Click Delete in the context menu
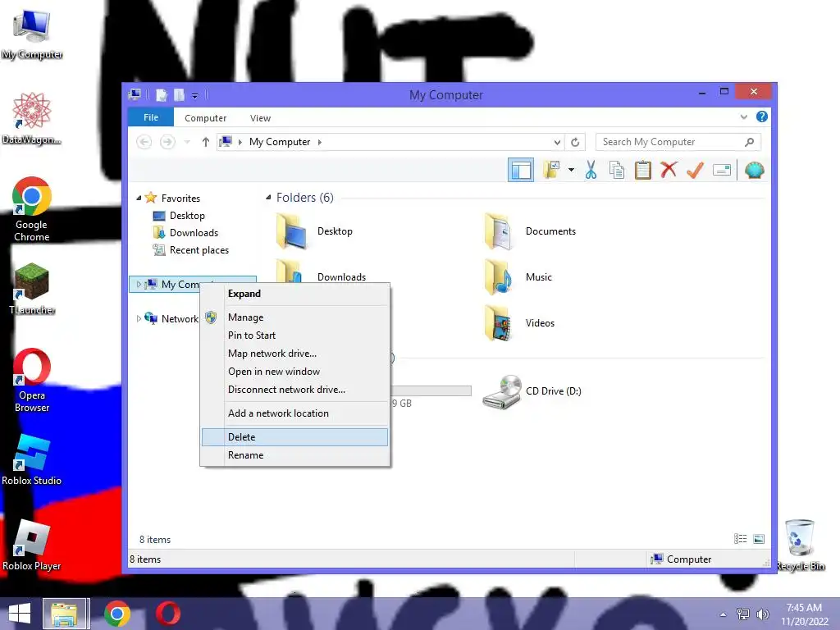This screenshot has width=840, height=630. (294, 437)
